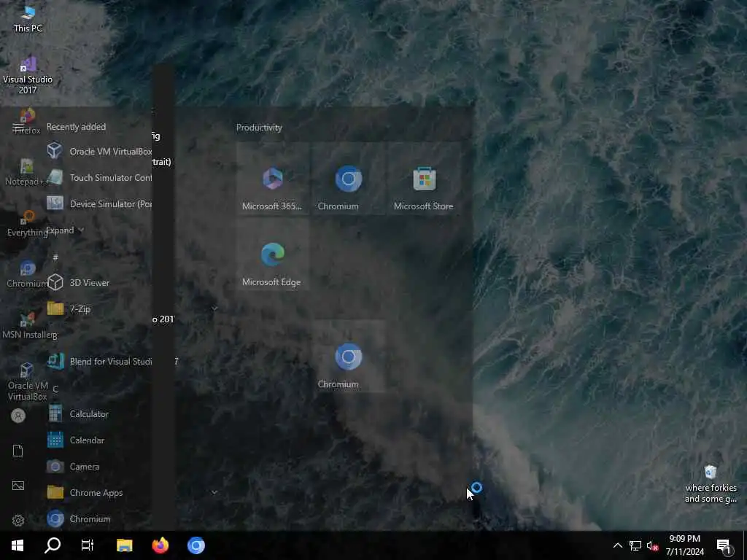
Task: Expand the 7-Zip folder
Action: 215,308
